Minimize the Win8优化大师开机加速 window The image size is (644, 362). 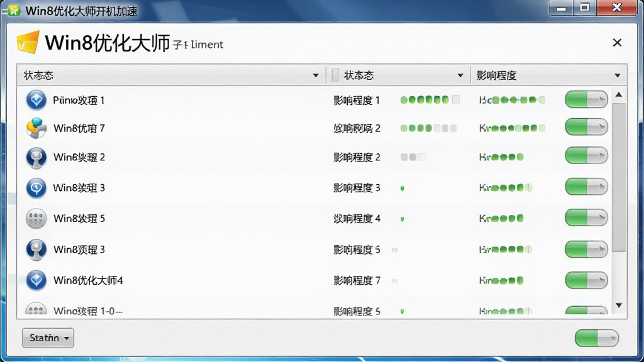point(561,8)
